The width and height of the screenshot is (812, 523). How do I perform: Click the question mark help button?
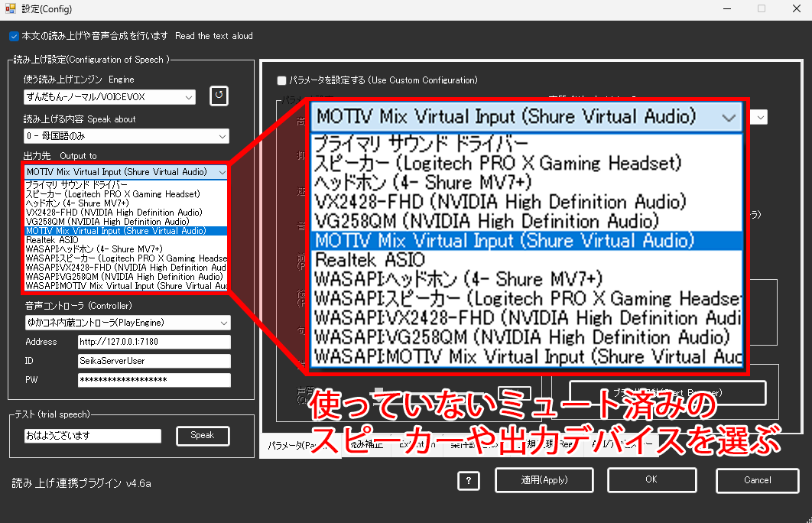tap(469, 480)
